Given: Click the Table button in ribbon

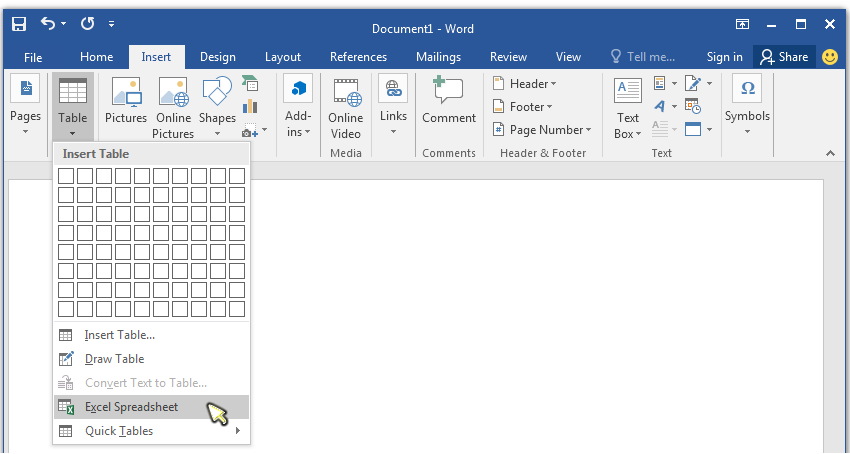Looking at the screenshot, I should [x=73, y=107].
